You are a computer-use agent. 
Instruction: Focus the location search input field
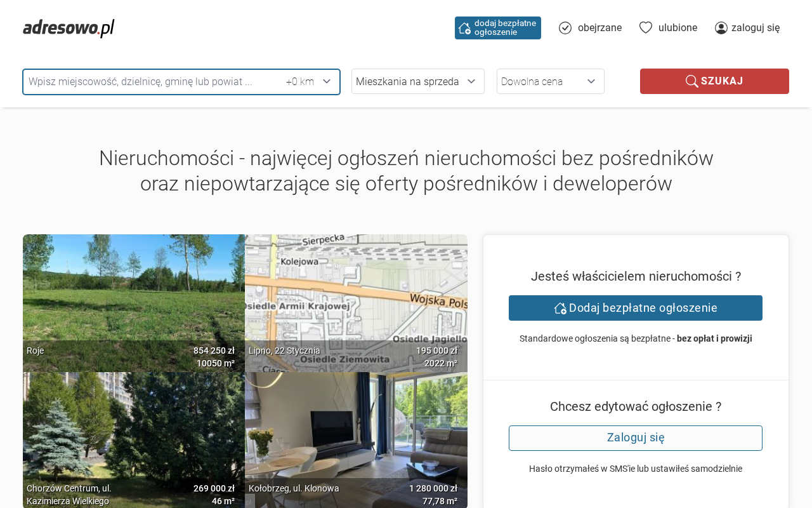coord(152,81)
